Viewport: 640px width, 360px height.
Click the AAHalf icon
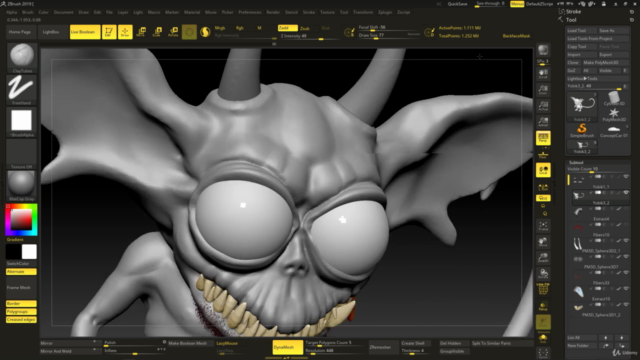[x=543, y=122]
